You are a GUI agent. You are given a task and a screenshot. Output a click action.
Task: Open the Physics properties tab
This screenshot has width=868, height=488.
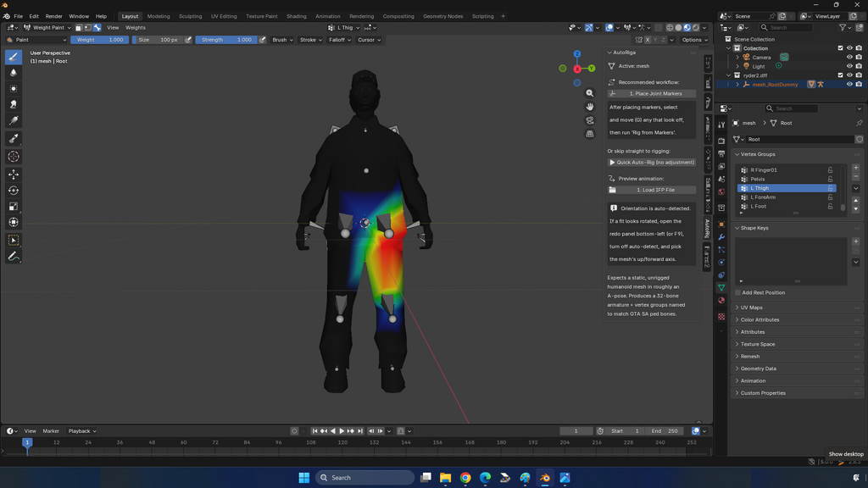pos(721,263)
